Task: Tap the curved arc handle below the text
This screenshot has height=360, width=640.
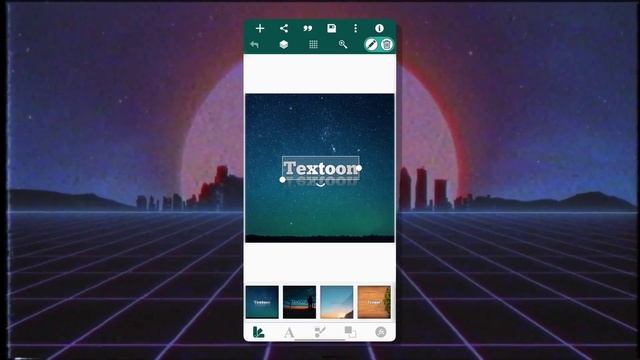Action: point(320,185)
